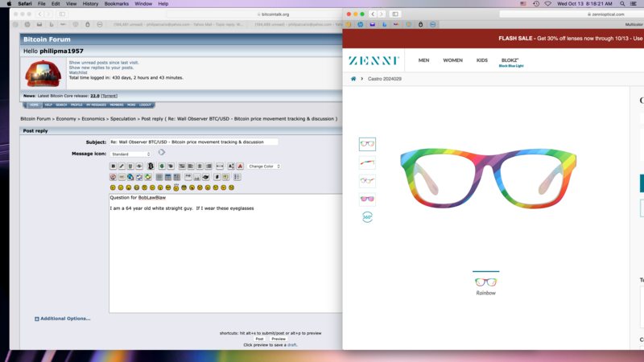Image resolution: width=644 pixels, height=362 pixels.
Task: Click the Torrent link in News
Action: point(109,96)
